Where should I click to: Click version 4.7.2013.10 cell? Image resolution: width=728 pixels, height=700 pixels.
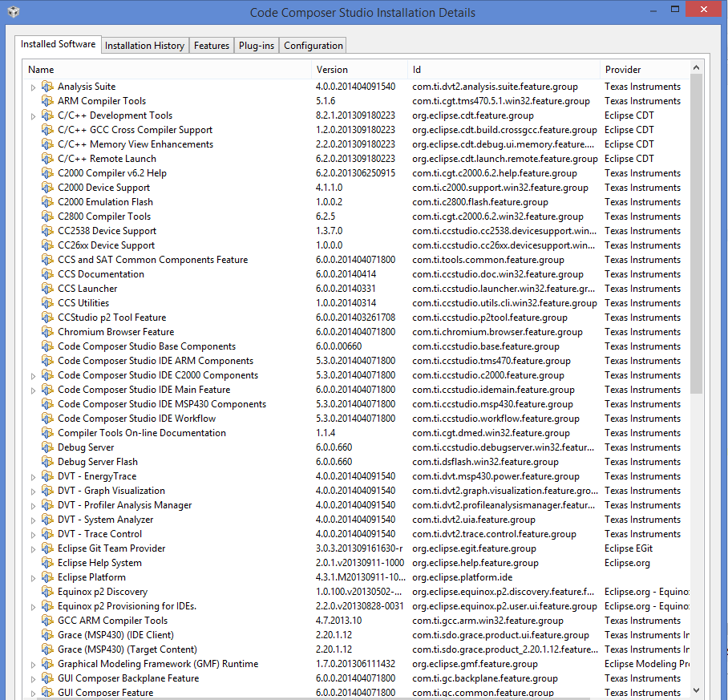coord(338,621)
